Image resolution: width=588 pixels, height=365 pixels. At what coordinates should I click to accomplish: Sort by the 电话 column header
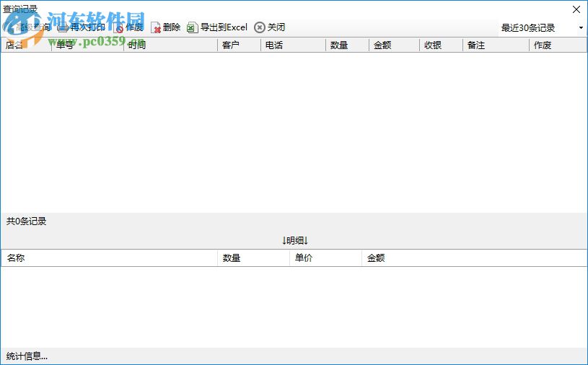(293, 45)
